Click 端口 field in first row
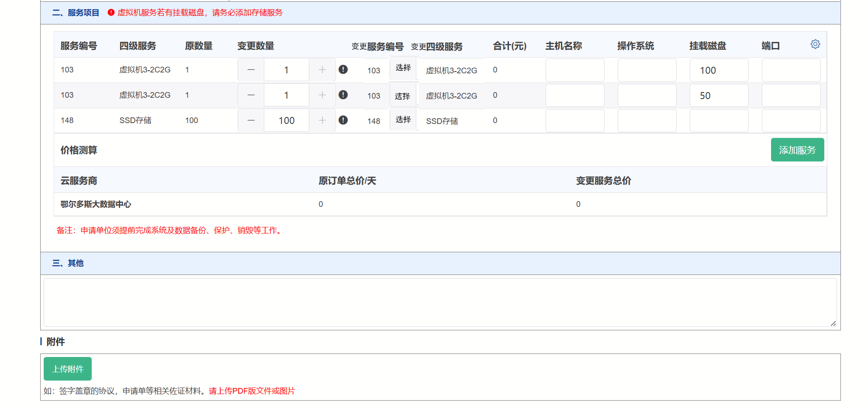The height and width of the screenshot is (405, 868). (x=791, y=70)
